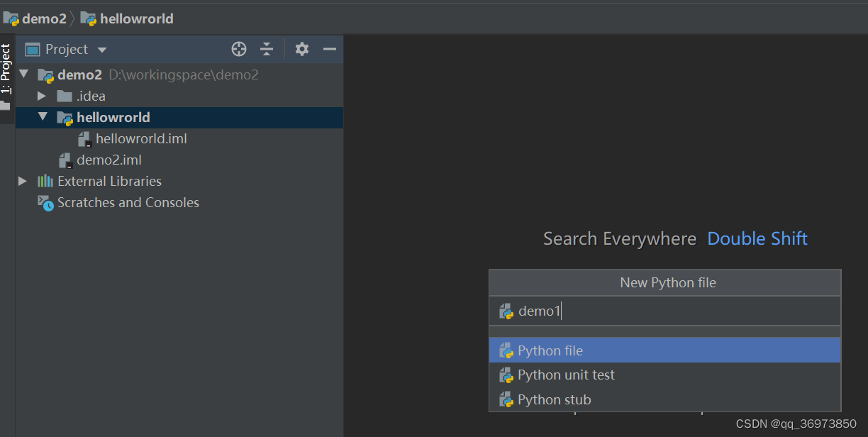868x437 pixels.
Task: Expand External Libraries node
Action: [x=22, y=181]
